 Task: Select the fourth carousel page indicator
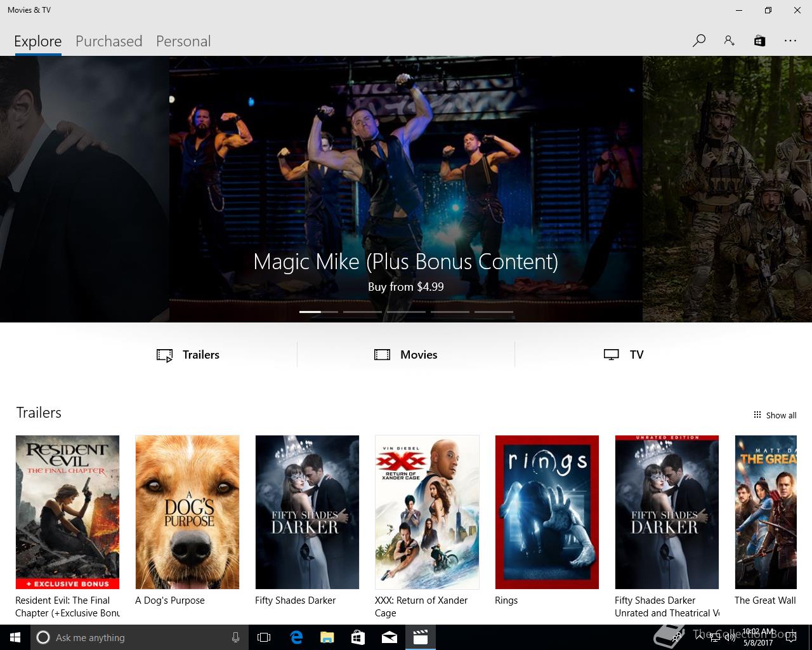(x=450, y=312)
